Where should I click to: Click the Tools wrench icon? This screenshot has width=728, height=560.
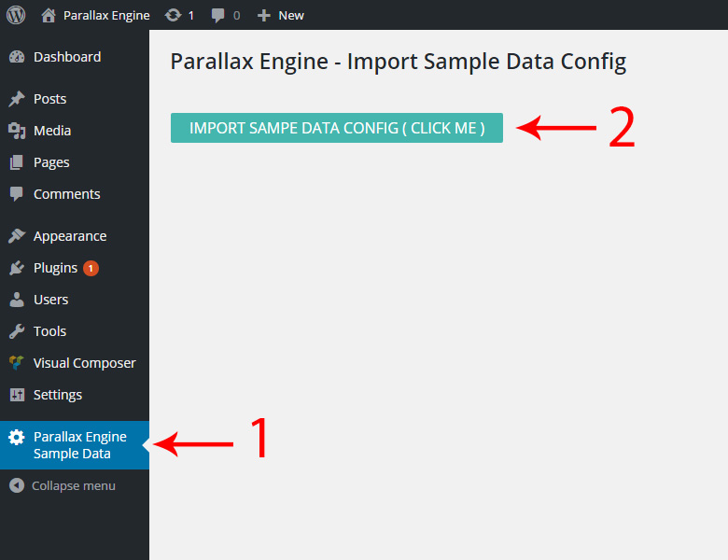coord(17,331)
